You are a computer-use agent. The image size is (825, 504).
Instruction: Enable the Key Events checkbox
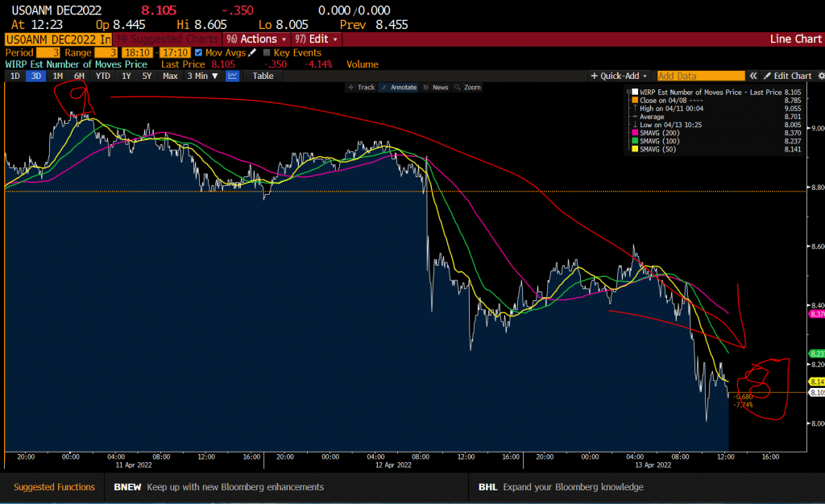tap(267, 52)
